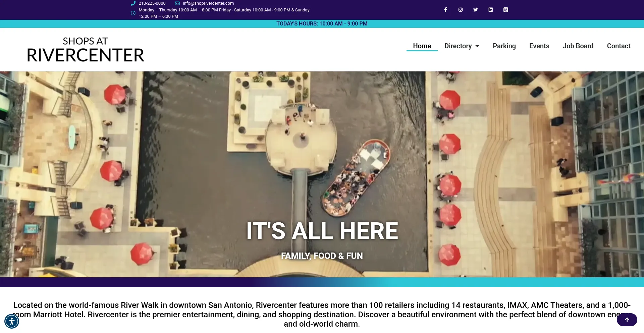Open the accessibility options widget
The width and height of the screenshot is (644, 333).
(x=12, y=321)
